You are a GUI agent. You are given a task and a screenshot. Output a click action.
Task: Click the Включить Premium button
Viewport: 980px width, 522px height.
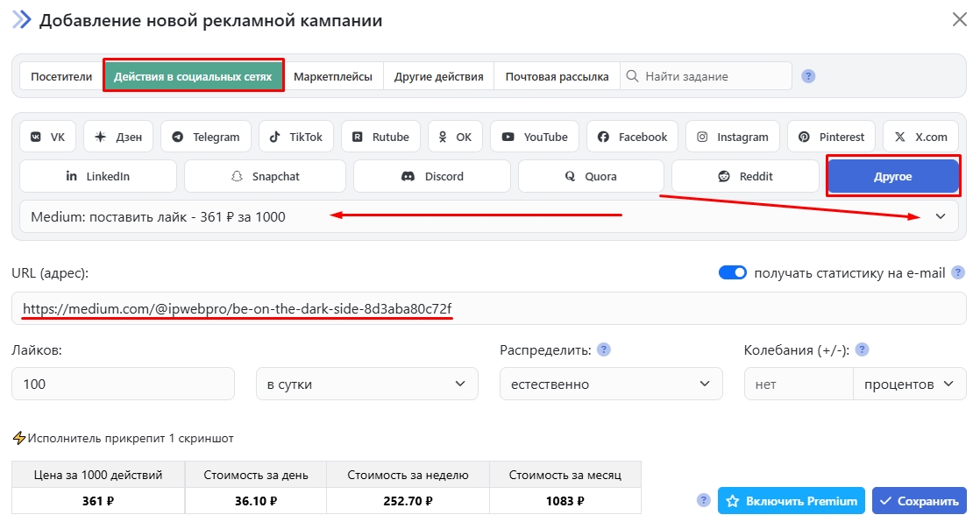(792, 501)
